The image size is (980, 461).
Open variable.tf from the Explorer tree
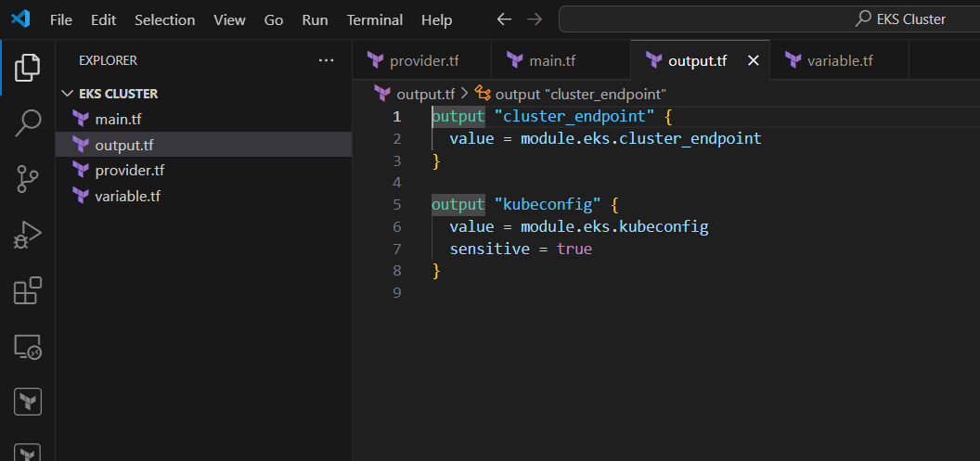pyautogui.click(x=204, y=196)
